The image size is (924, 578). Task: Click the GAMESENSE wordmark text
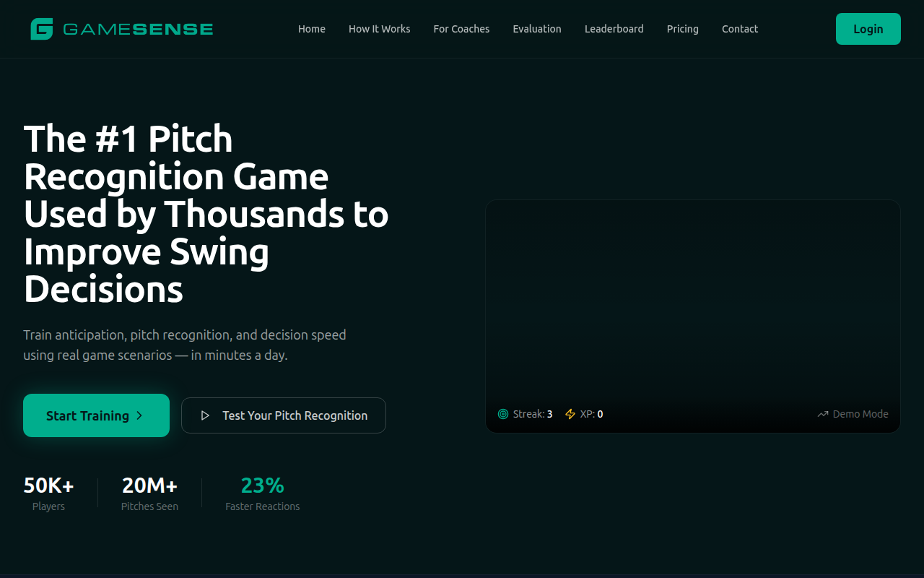(x=138, y=30)
